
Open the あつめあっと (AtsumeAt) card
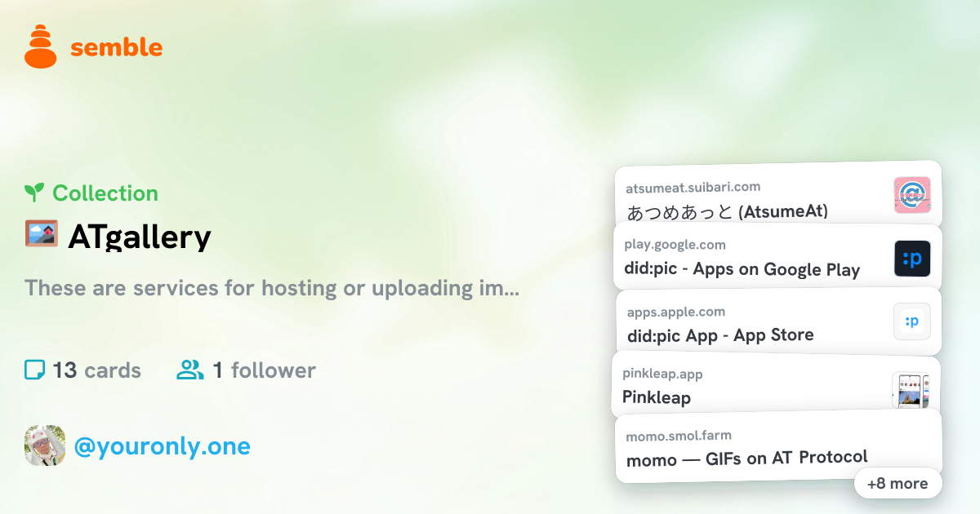[777, 196]
